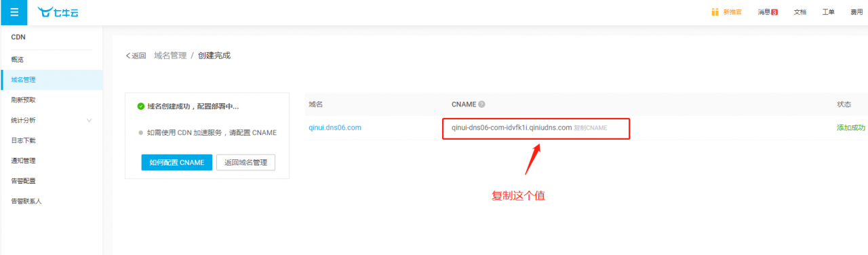Image resolution: width=868 pixels, height=255 pixels.
Task: Click the 如何配置 CNAME button
Action: [x=177, y=163]
